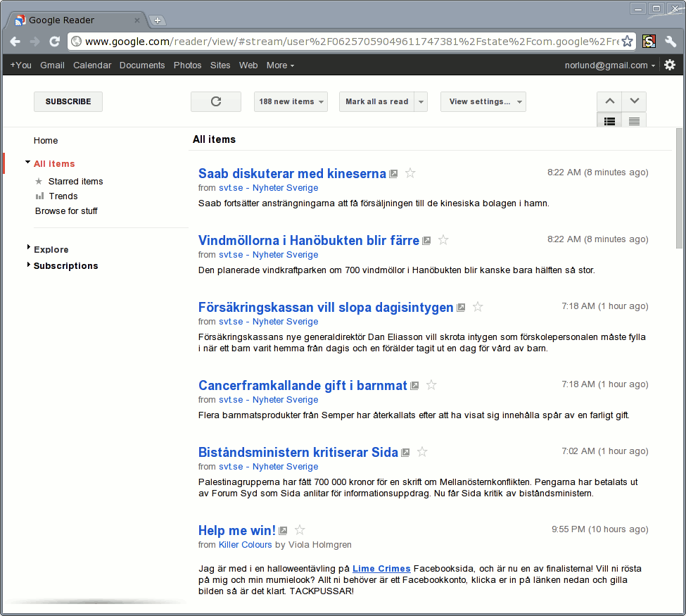Image resolution: width=686 pixels, height=616 pixels.
Task: Open a new browser tab
Action: [x=158, y=20]
